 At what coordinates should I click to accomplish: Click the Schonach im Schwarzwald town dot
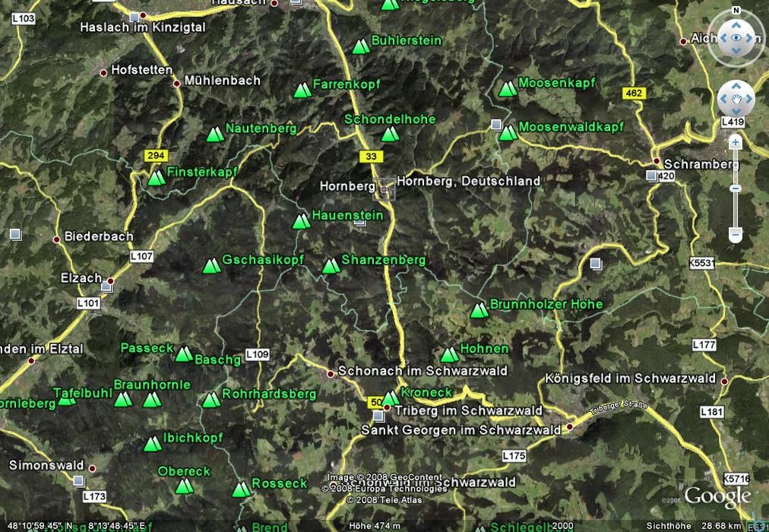click(331, 373)
